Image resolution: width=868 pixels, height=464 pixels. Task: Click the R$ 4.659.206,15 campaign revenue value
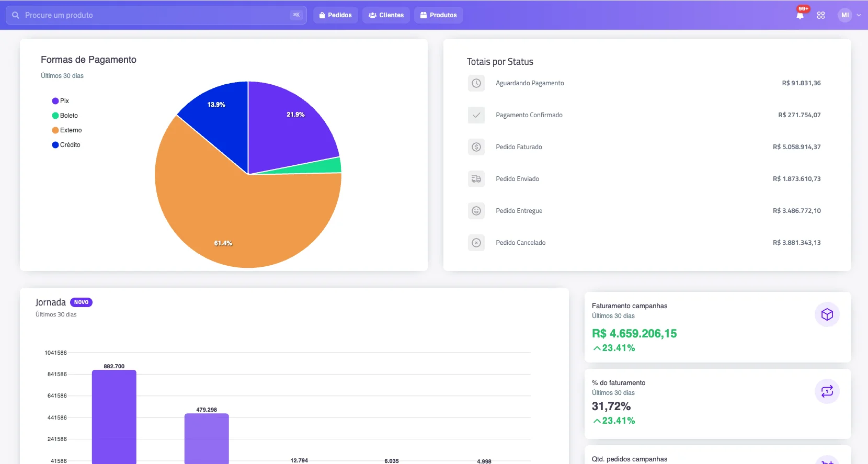(634, 334)
